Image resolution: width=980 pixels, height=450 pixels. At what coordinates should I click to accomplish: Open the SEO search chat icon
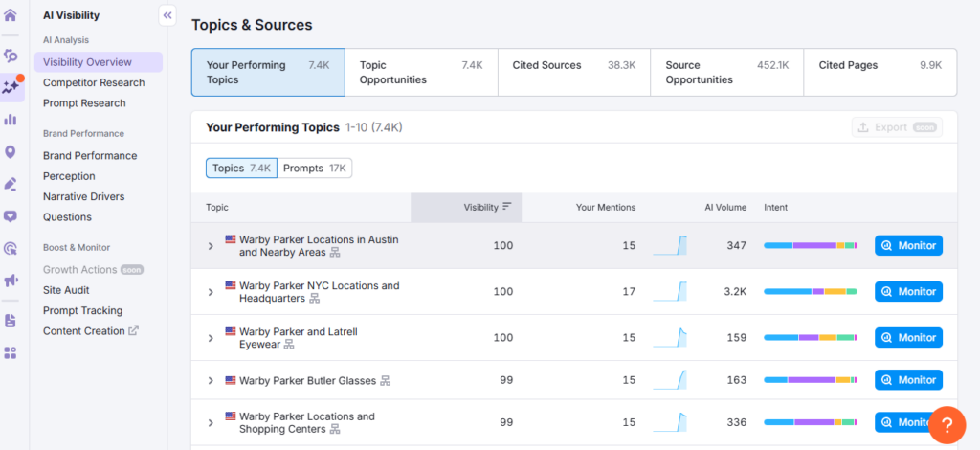[x=11, y=56]
